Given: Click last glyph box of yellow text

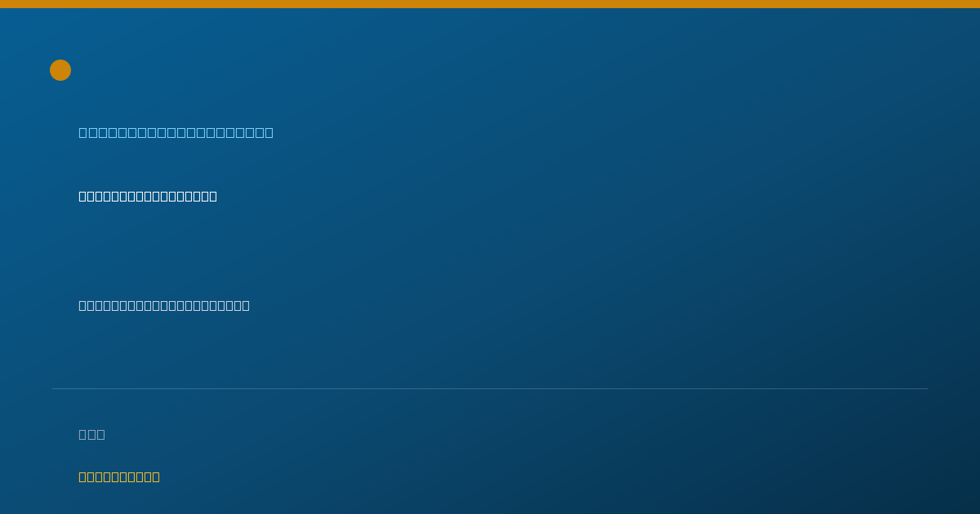Looking at the screenshot, I should tap(156, 476).
